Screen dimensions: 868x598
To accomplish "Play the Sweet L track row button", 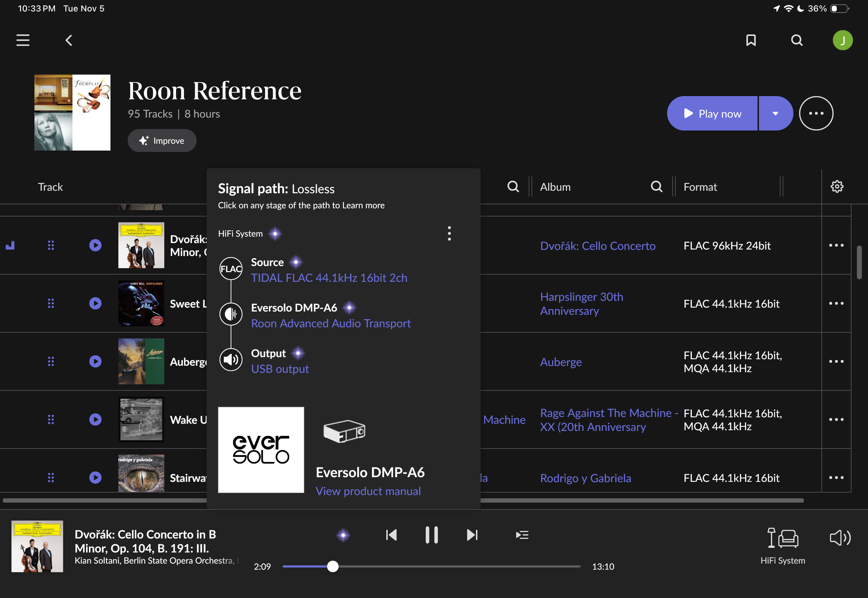I will pos(95,303).
